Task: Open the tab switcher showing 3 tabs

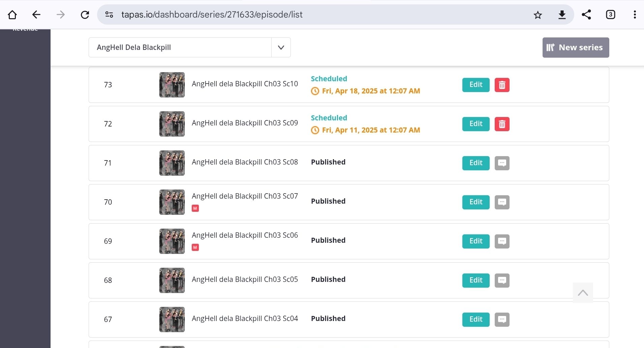Action: (610, 15)
